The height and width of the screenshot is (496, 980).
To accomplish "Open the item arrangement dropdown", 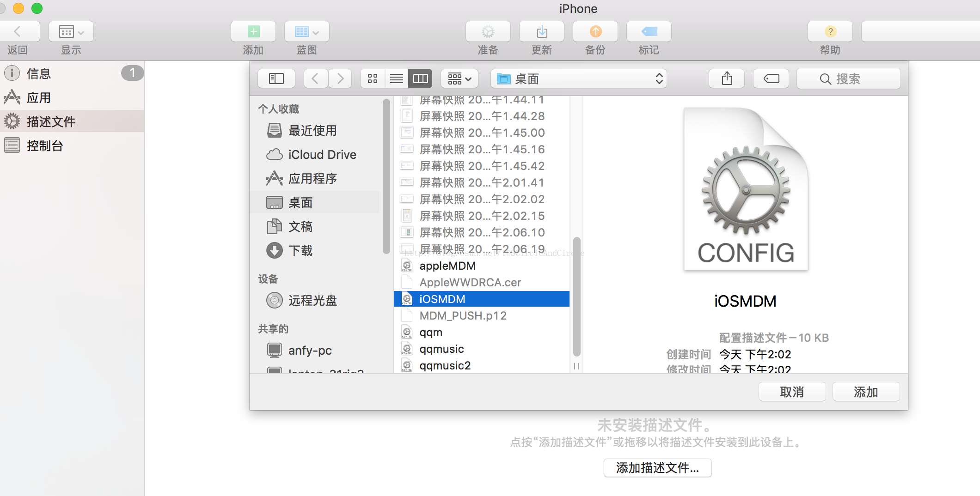I will pyautogui.click(x=459, y=79).
